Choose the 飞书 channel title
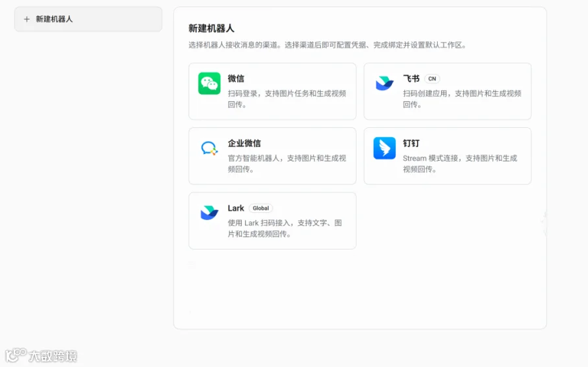 [411, 78]
